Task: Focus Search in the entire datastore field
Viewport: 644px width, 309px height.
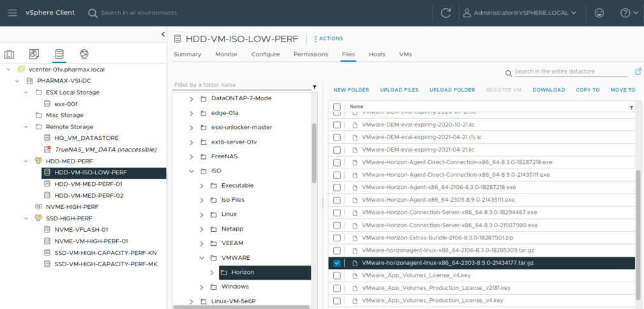Action: tap(571, 72)
